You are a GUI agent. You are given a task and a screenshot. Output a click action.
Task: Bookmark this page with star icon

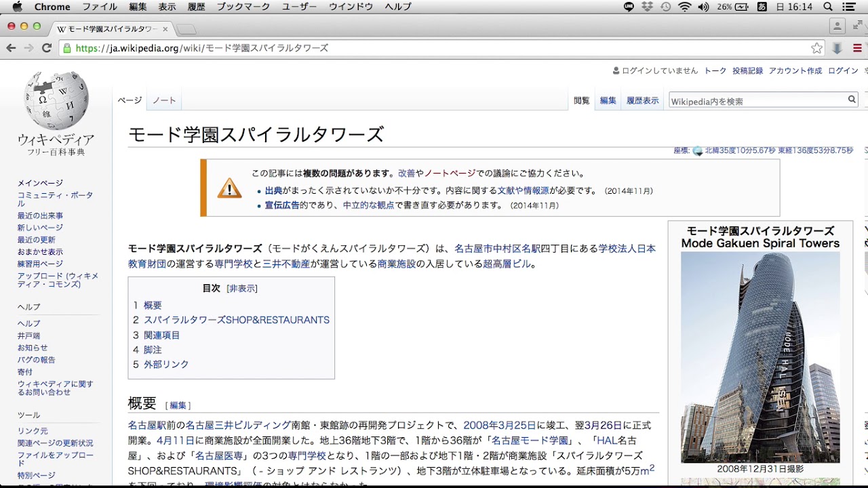click(817, 48)
